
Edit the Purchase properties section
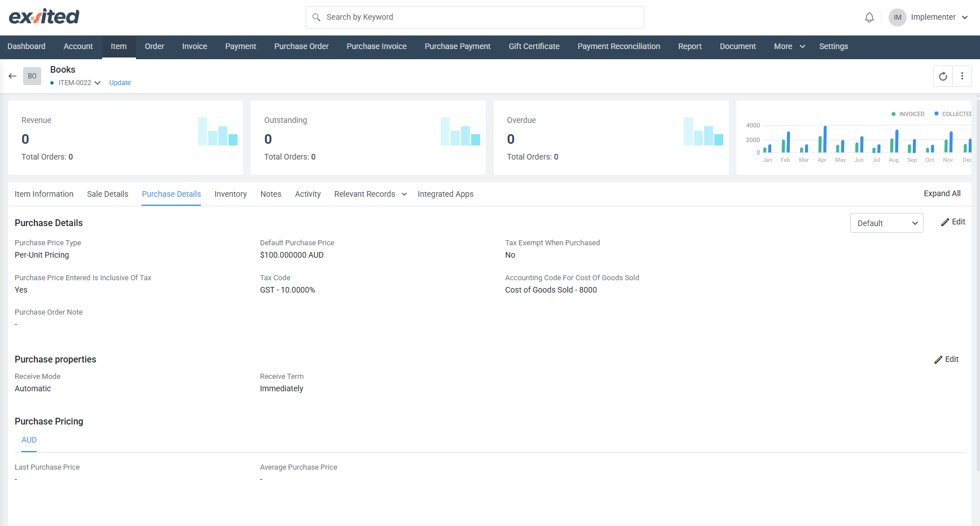946,360
